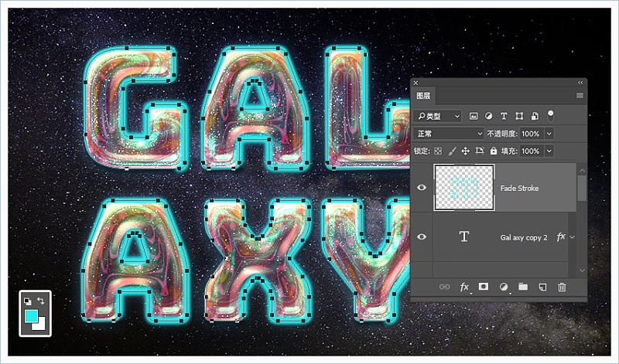Click the pixel layer filter icon

tap(474, 116)
